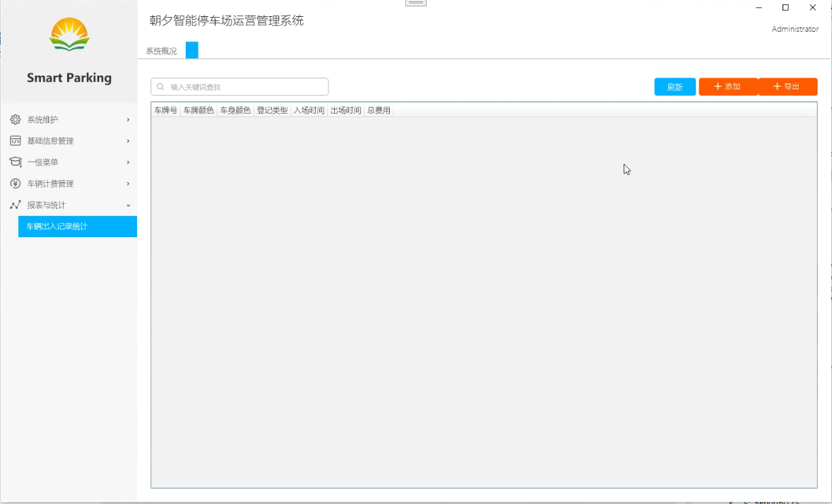832x504 pixels.
Task: Click the Administrator user label
Action: tap(795, 29)
